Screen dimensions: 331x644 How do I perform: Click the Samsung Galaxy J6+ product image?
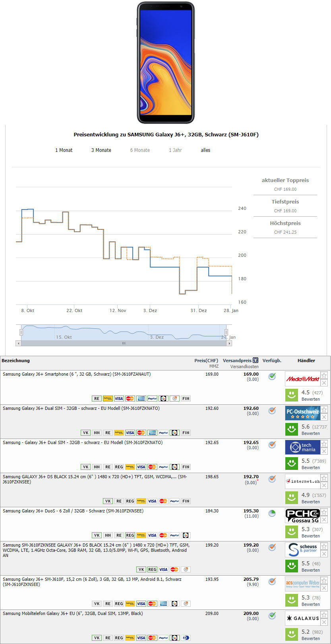click(166, 62)
